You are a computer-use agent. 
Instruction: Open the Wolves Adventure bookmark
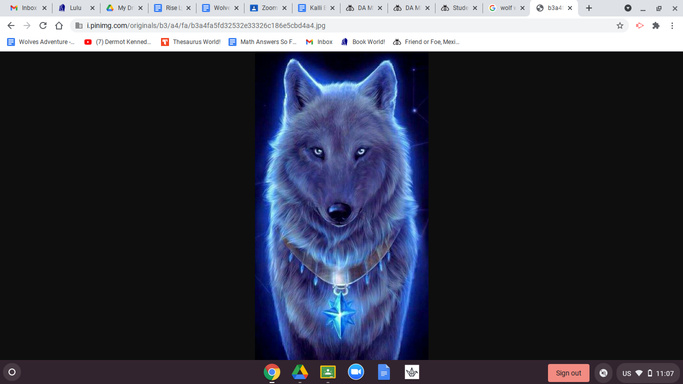click(41, 42)
